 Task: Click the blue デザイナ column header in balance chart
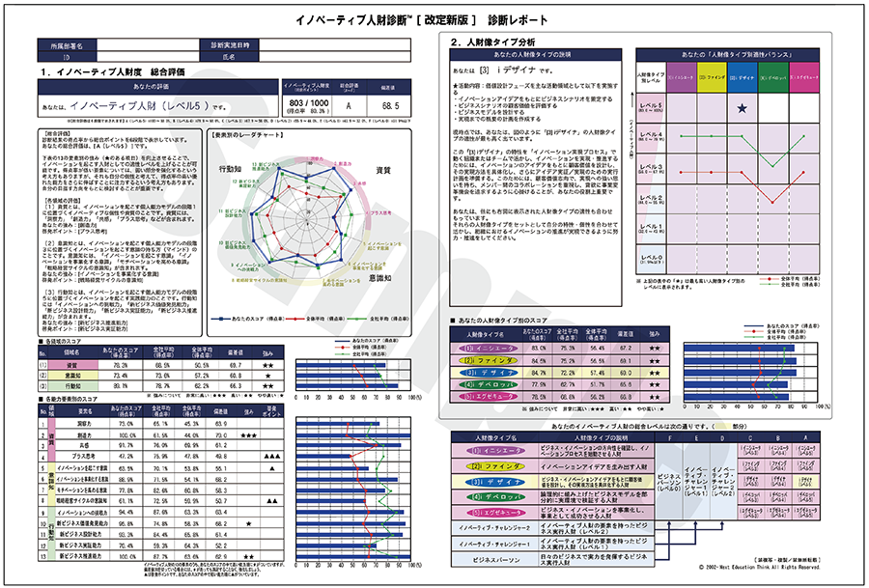point(743,77)
